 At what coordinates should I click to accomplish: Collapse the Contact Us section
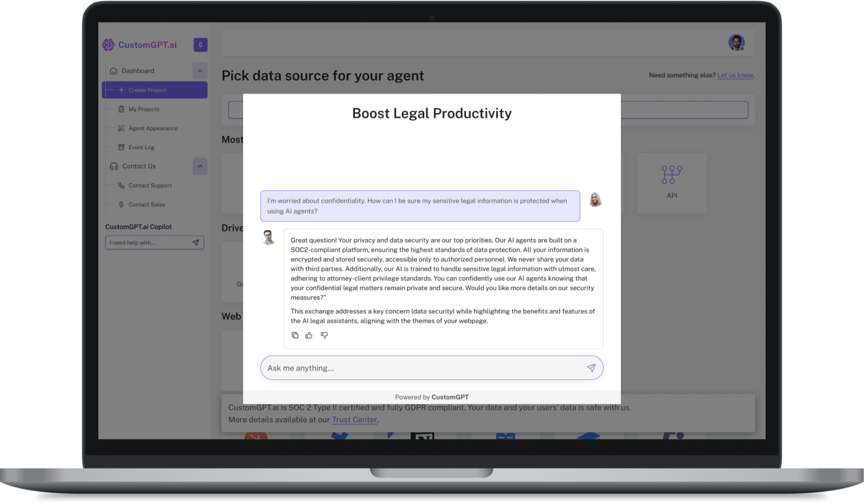point(200,166)
